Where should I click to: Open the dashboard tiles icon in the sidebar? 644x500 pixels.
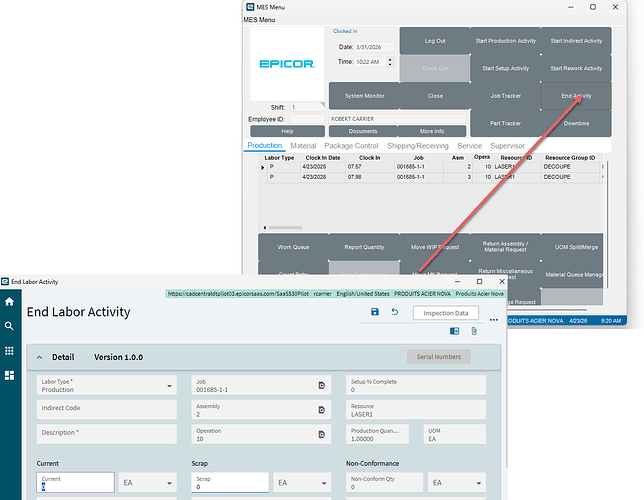(9, 375)
